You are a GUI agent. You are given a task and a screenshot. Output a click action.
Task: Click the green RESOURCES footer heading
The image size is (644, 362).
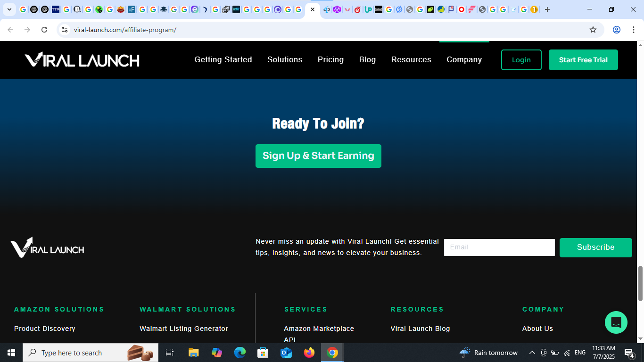417,309
